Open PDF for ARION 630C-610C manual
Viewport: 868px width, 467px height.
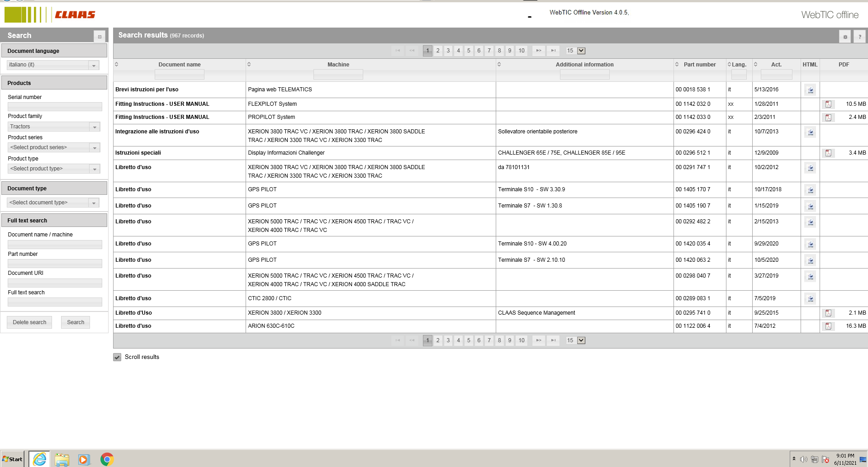(x=828, y=326)
